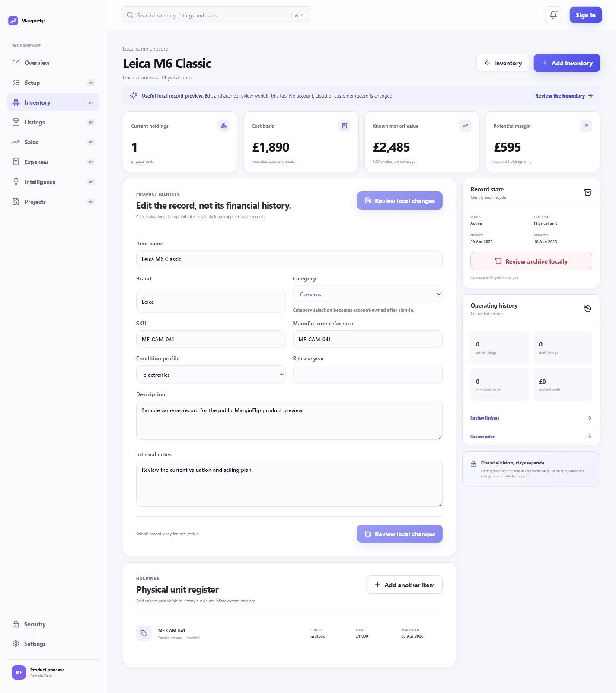
Task: Click the search magnifier icon
Action: pyautogui.click(x=130, y=15)
